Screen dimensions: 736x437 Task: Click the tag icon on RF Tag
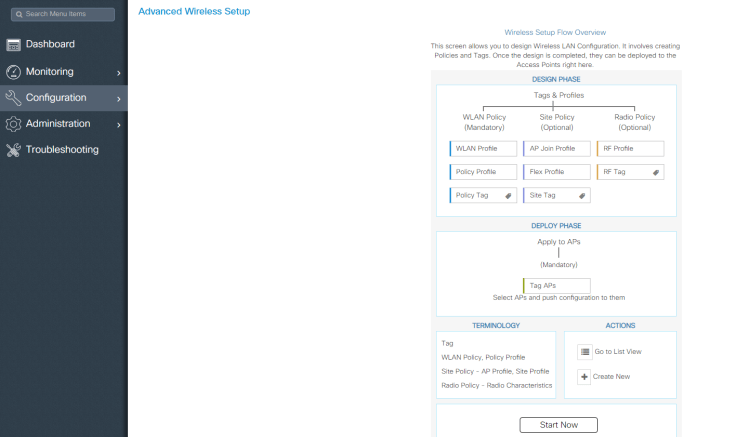[655, 172]
